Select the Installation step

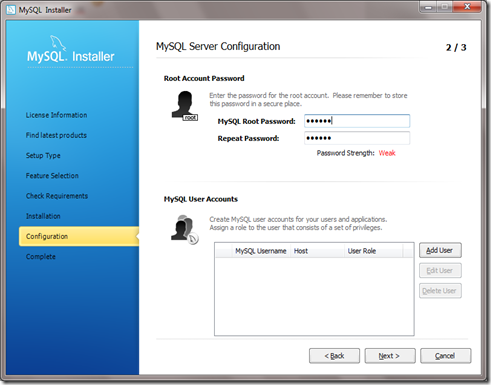coord(43,216)
